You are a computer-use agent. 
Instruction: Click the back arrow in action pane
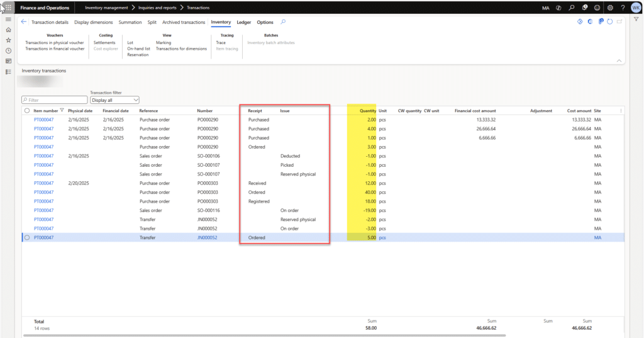click(x=24, y=22)
